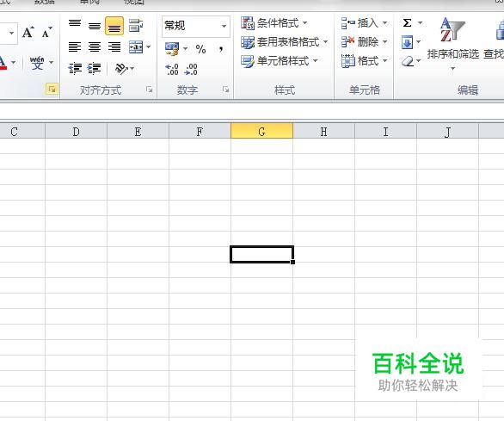Click the selected cell in column G
Screen dimensions: 504x421
tap(262, 254)
